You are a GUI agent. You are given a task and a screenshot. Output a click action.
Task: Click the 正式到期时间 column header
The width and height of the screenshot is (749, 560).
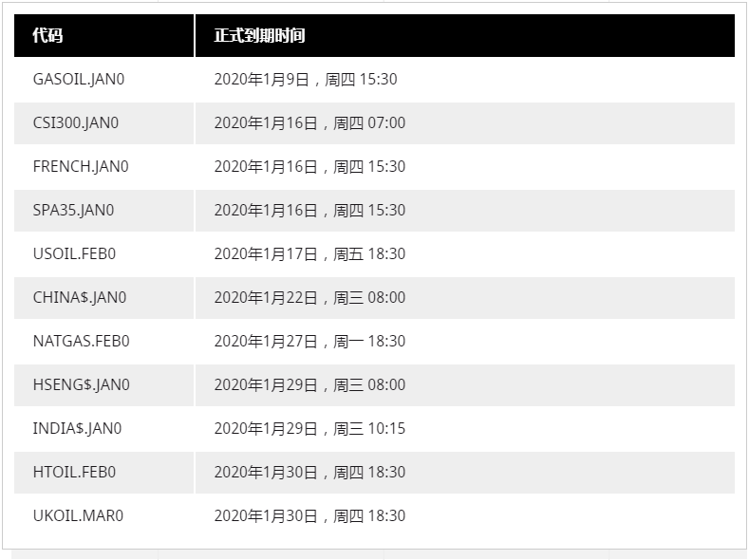coord(259,36)
